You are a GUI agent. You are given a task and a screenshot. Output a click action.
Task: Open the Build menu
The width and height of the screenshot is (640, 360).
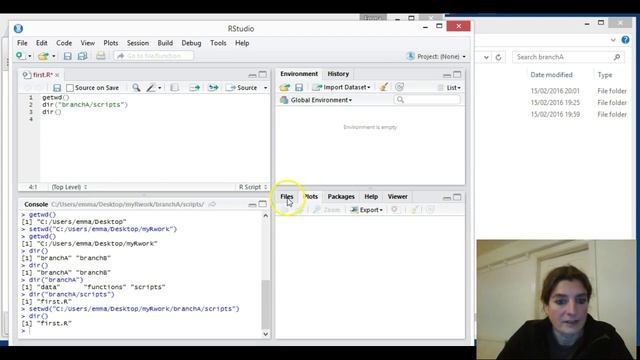coord(165,43)
